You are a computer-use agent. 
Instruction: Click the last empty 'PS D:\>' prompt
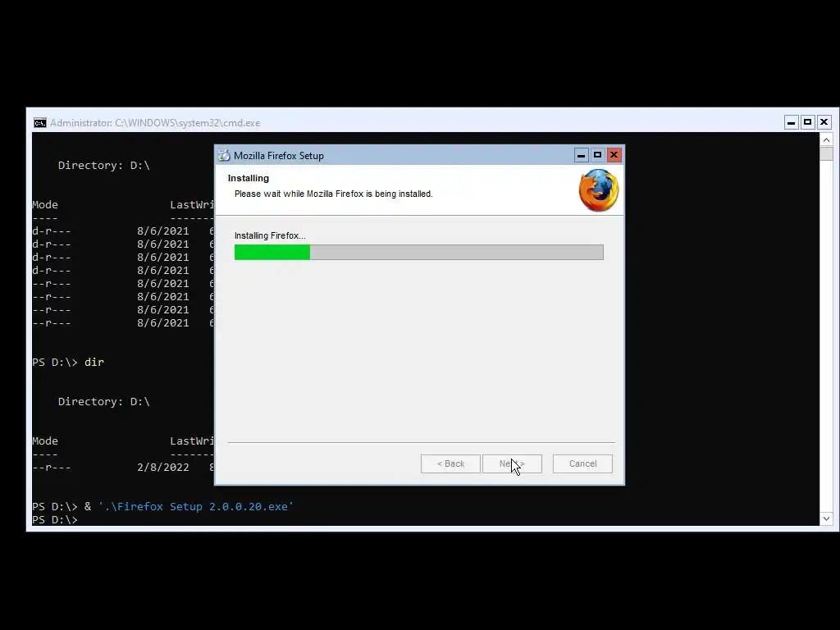55,519
